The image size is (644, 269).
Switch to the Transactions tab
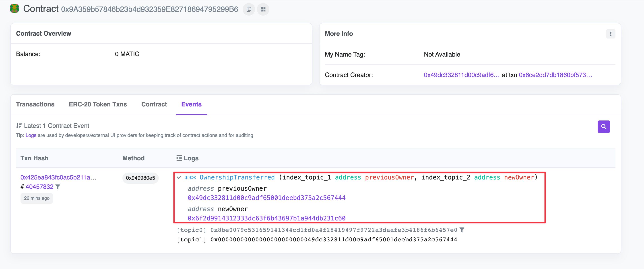point(35,104)
